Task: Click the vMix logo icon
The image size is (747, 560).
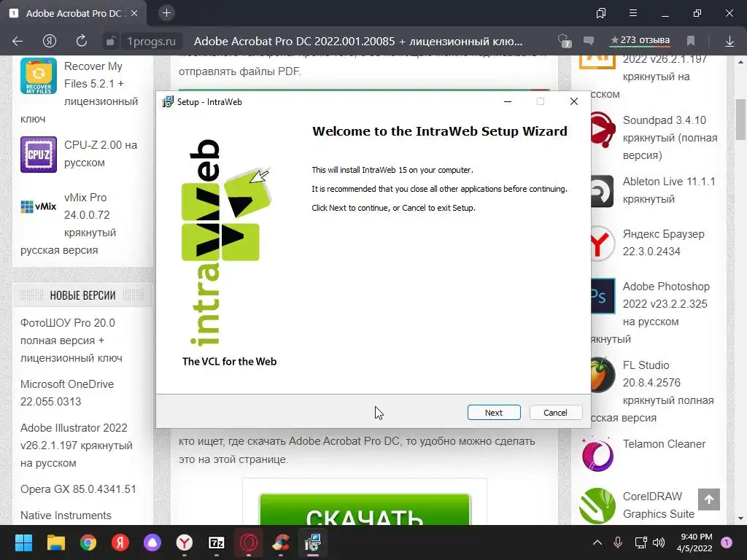Action: pos(39,206)
